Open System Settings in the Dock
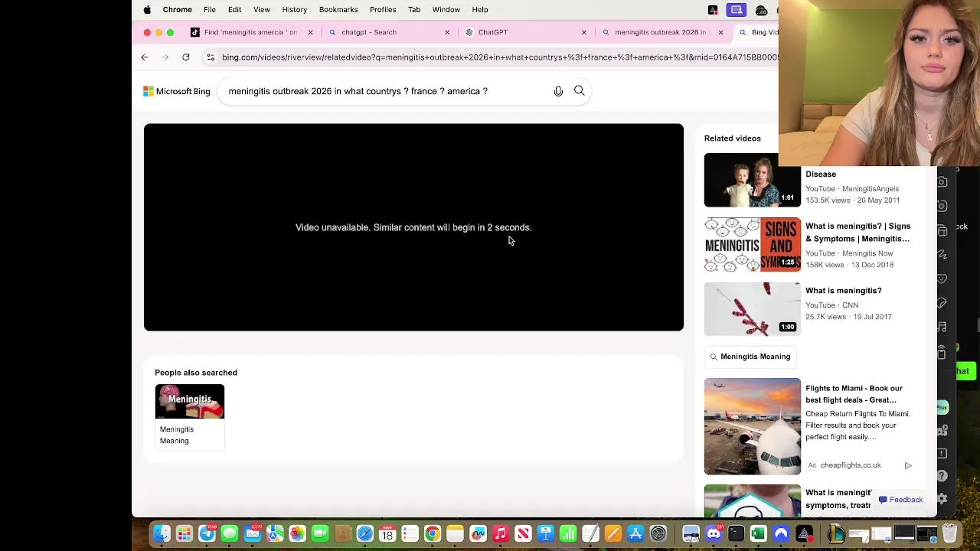The width and height of the screenshot is (980, 551). tap(658, 533)
